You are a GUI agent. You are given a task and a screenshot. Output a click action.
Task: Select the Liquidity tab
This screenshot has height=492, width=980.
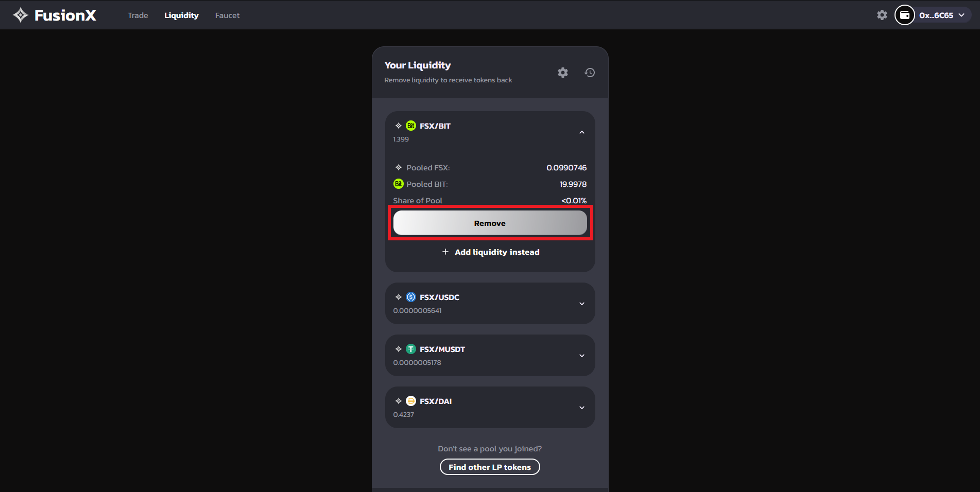pos(181,15)
